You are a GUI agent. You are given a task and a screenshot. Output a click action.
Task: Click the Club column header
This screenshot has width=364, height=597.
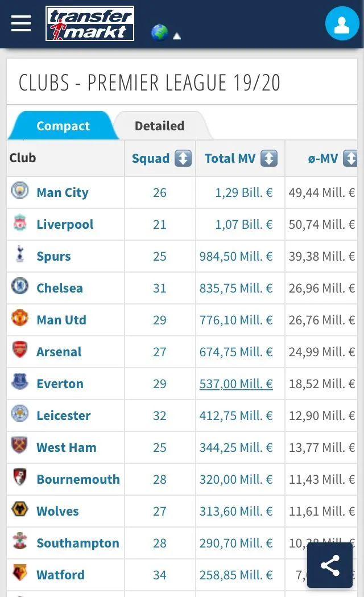coord(23,158)
